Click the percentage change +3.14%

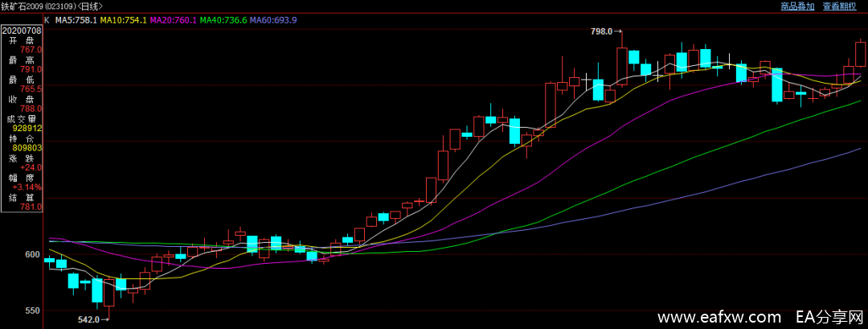(x=27, y=187)
